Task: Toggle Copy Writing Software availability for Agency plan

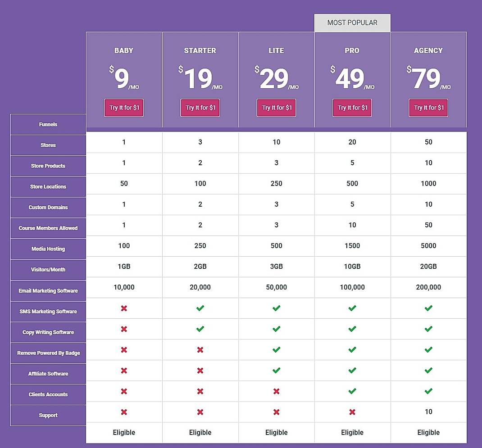Action: coord(428,329)
